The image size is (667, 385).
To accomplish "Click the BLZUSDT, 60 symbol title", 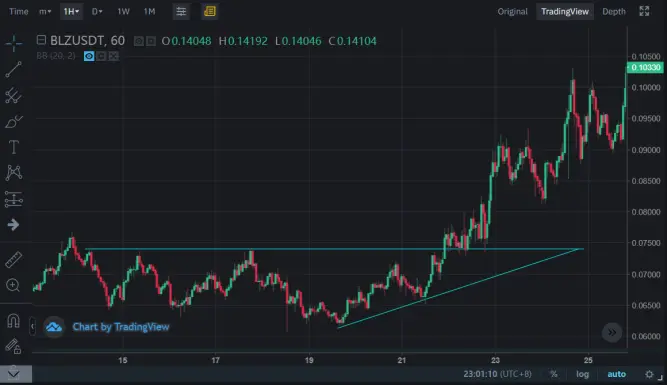I will point(87,41).
